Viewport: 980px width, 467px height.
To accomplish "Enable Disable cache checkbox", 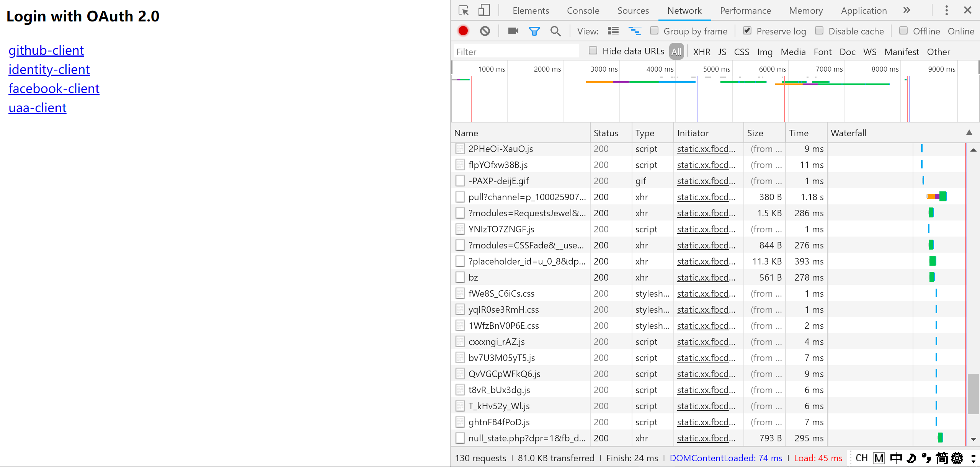I will pyautogui.click(x=819, y=31).
